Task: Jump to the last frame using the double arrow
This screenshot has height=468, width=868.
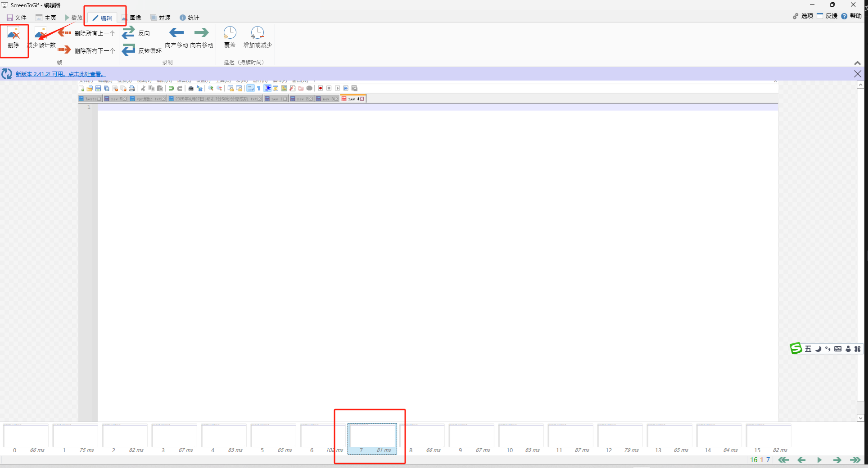Action: (854, 460)
